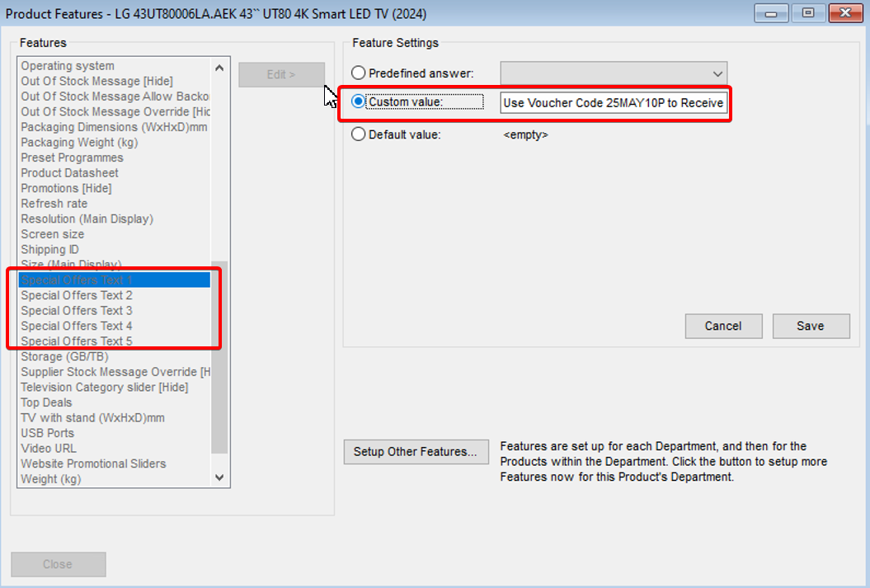Image resolution: width=870 pixels, height=588 pixels.
Task: Choose the Storage (GB/TB) feature
Action: (x=64, y=356)
